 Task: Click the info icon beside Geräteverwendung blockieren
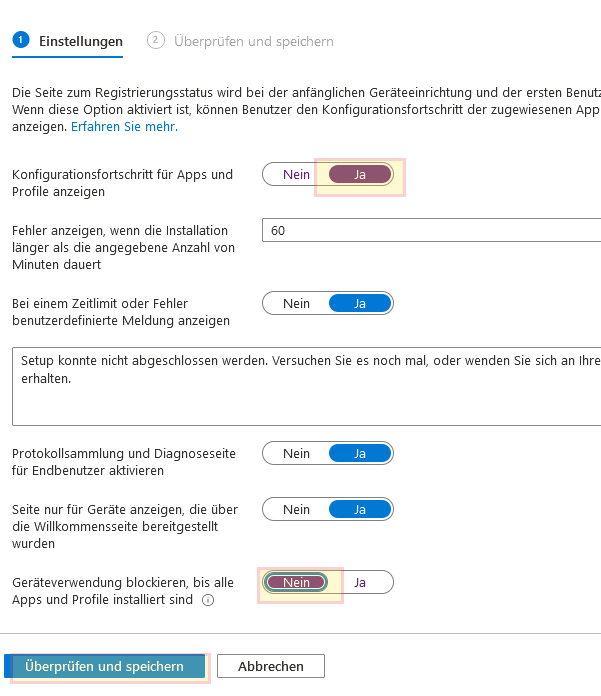[x=209, y=601]
